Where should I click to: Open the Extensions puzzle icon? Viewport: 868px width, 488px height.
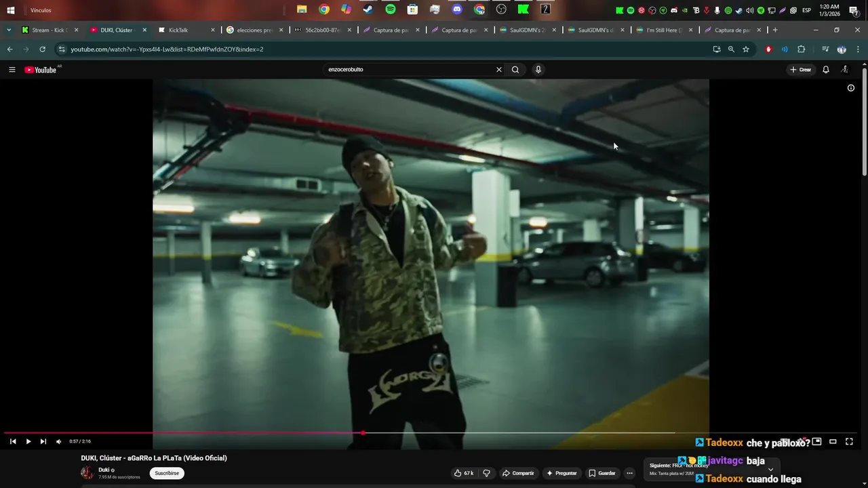[802, 49]
